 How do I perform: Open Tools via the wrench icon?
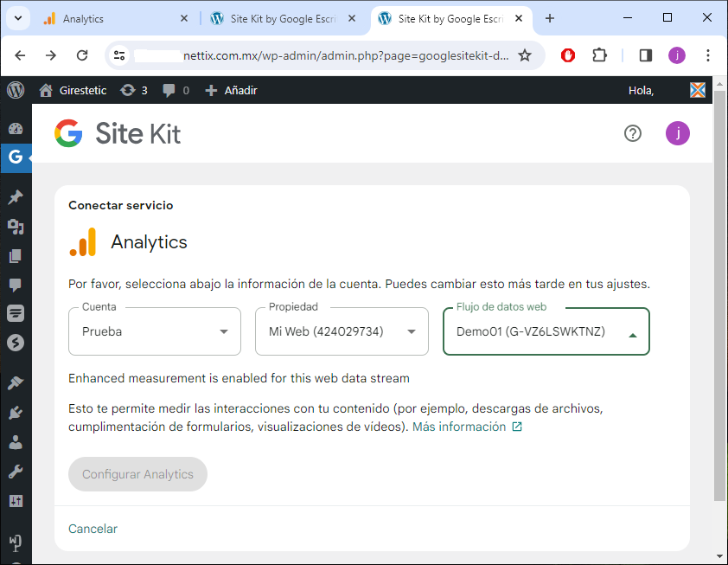pyautogui.click(x=15, y=472)
